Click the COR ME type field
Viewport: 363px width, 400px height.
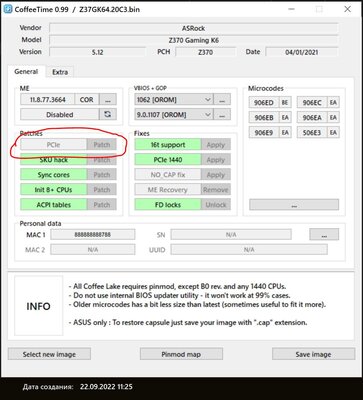[x=87, y=99]
